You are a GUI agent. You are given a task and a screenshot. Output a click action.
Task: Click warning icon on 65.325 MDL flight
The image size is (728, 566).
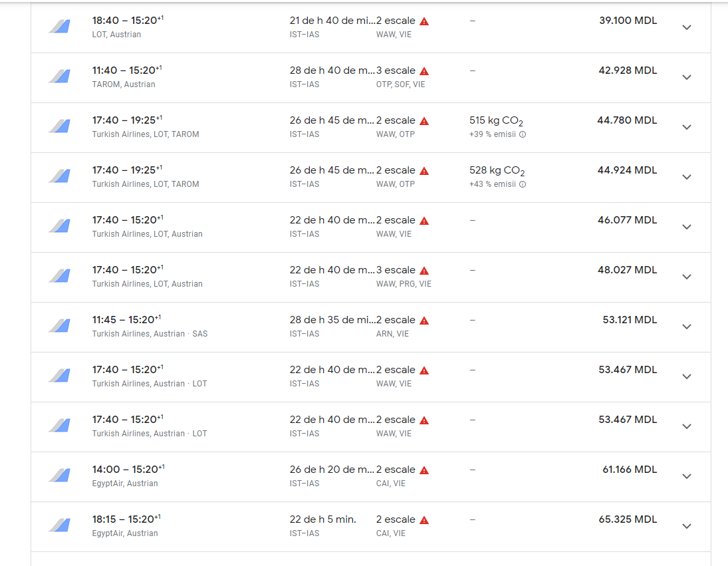tap(424, 520)
